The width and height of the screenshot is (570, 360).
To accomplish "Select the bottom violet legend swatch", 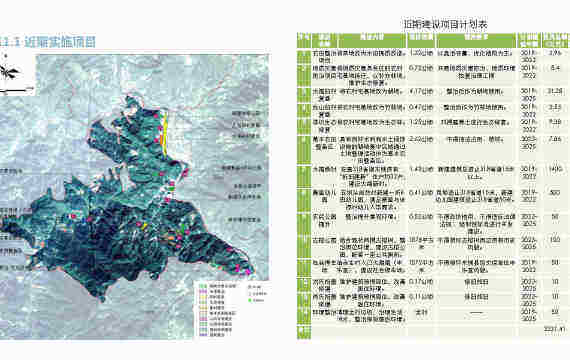I will (203, 335).
